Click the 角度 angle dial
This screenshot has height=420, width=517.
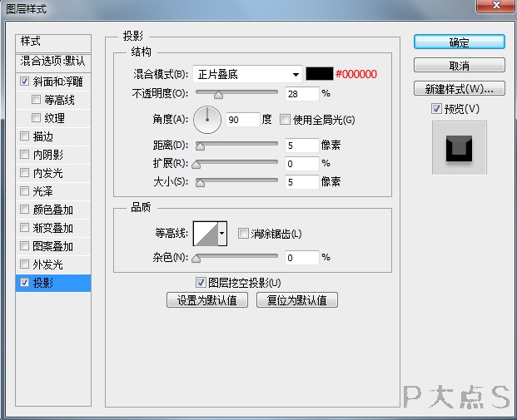[x=207, y=120]
